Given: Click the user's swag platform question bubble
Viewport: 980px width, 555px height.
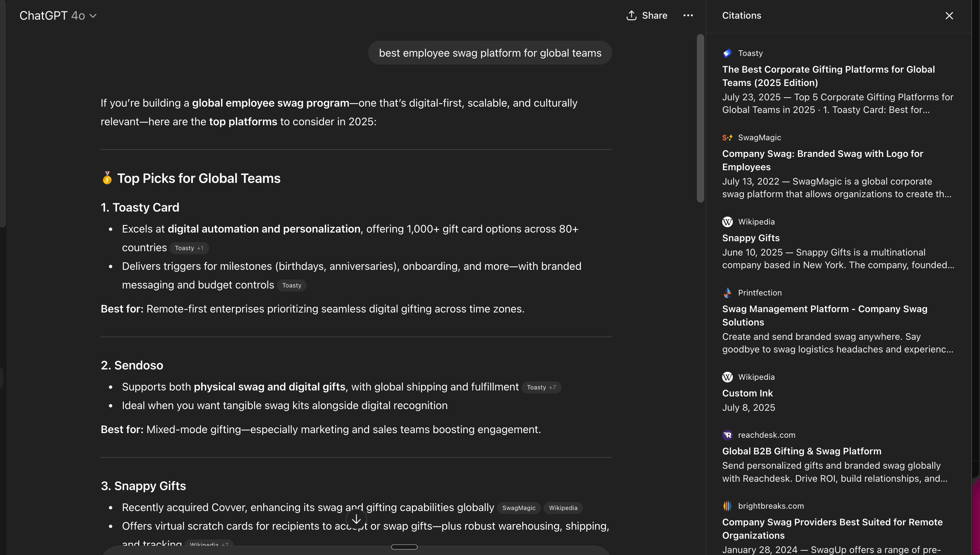Looking at the screenshot, I should (x=490, y=53).
